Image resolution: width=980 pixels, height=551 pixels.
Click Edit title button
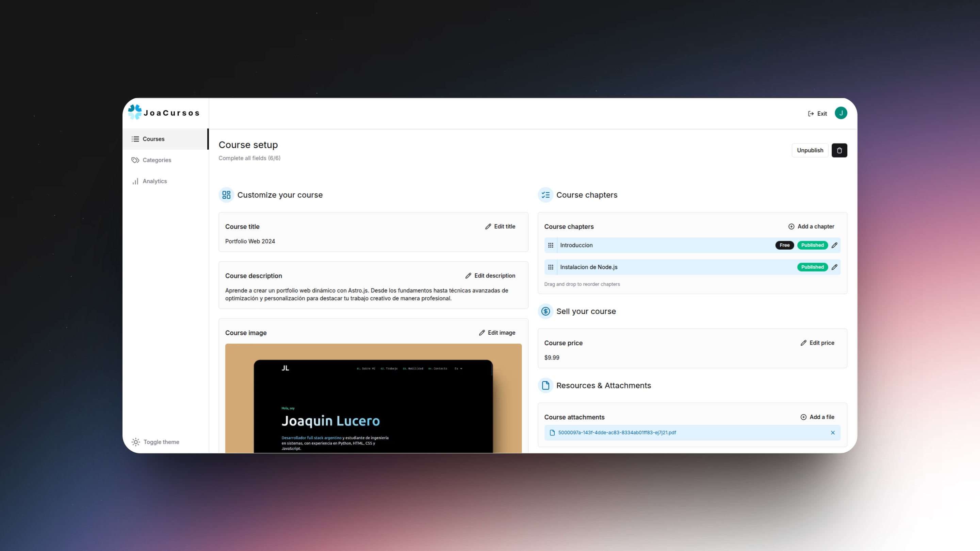(x=500, y=226)
